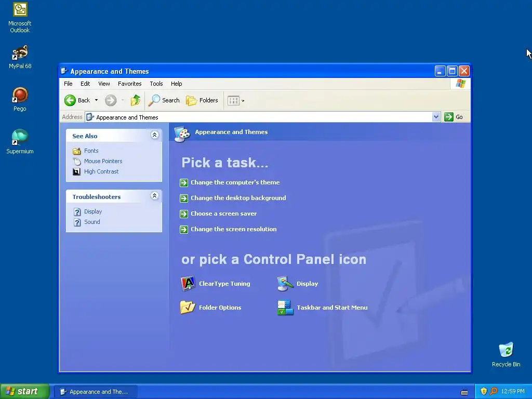This screenshot has height=399, width=532.
Task: Click Change the desktop background link
Action: 238,198
